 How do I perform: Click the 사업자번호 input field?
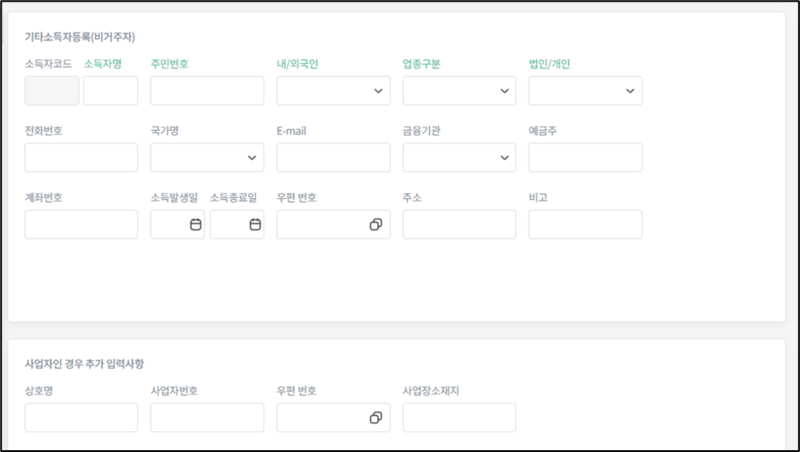click(207, 418)
